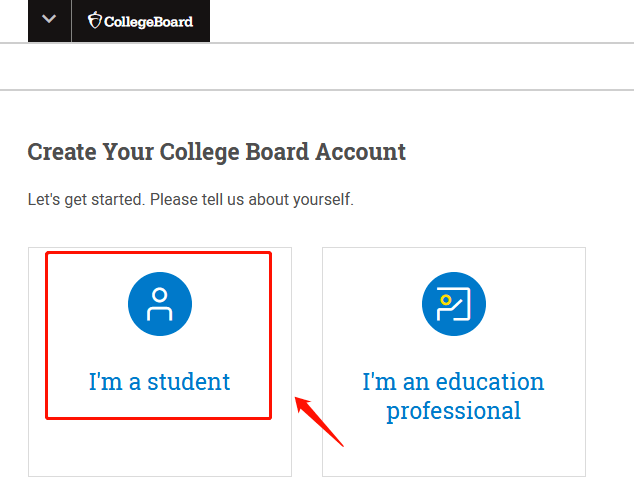Click the word "professional" on the second card
Image resolution: width=634 pixels, height=498 pixels.
point(453,411)
